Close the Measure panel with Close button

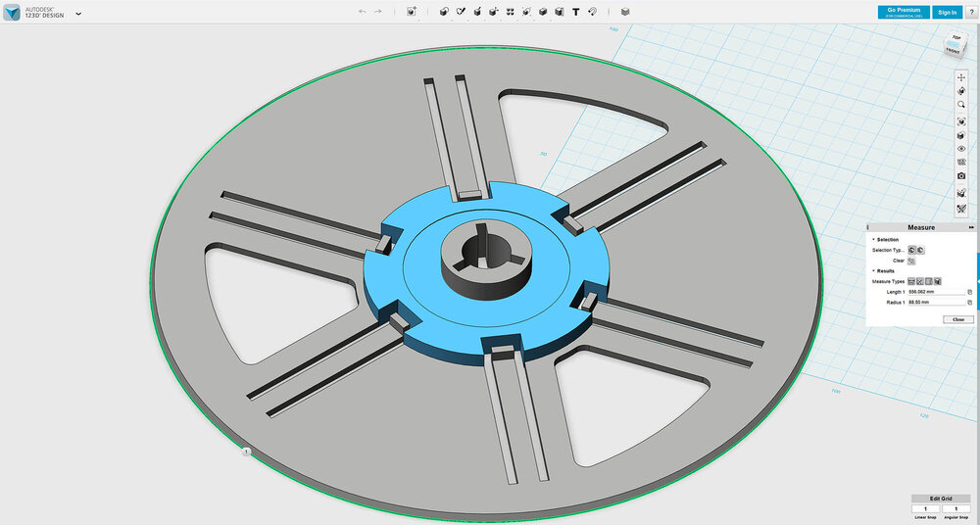click(957, 319)
